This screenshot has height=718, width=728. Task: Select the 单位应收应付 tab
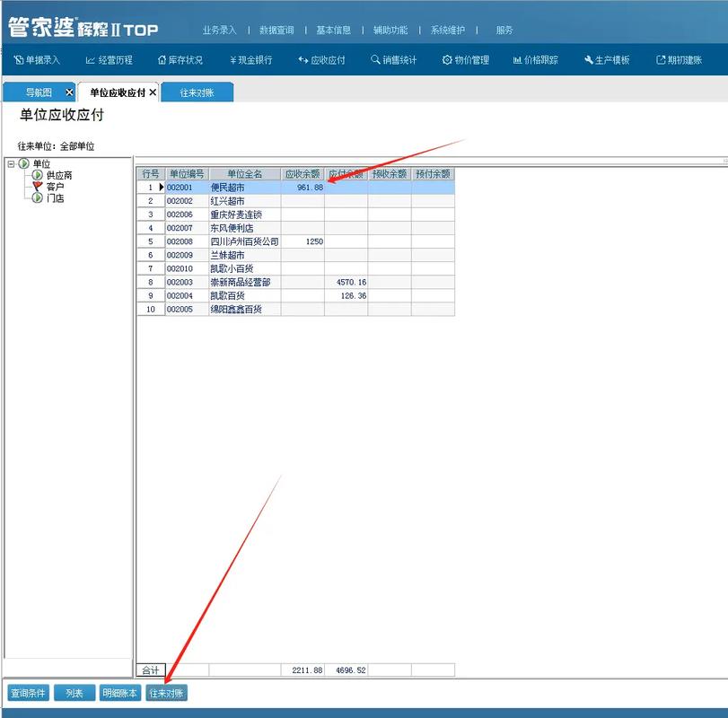click(118, 92)
